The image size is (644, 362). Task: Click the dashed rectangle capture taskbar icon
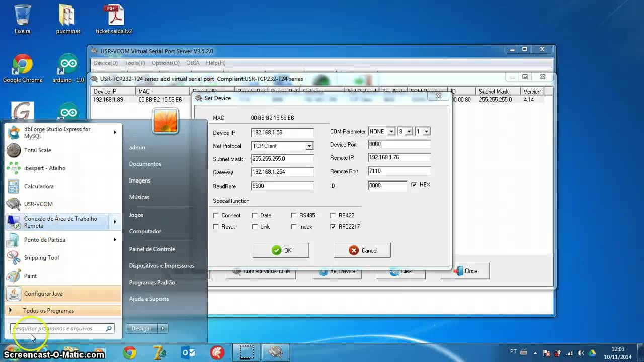tap(247, 353)
